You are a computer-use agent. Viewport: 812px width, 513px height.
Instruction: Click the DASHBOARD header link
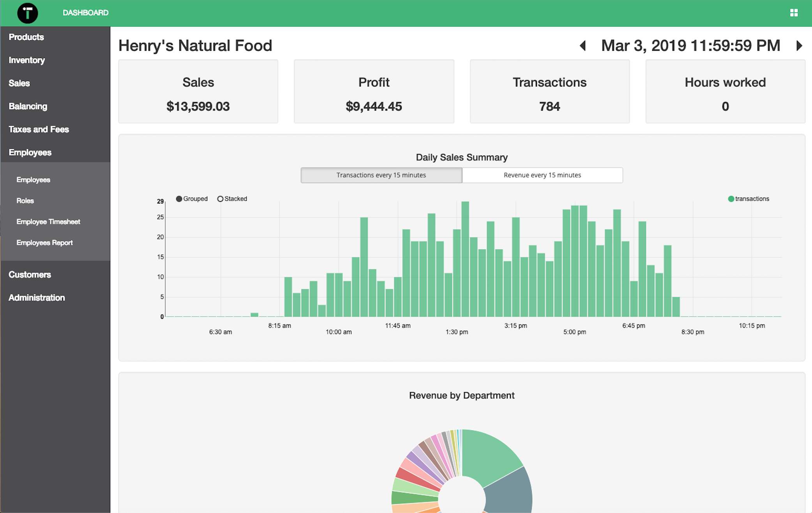coord(85,13)
